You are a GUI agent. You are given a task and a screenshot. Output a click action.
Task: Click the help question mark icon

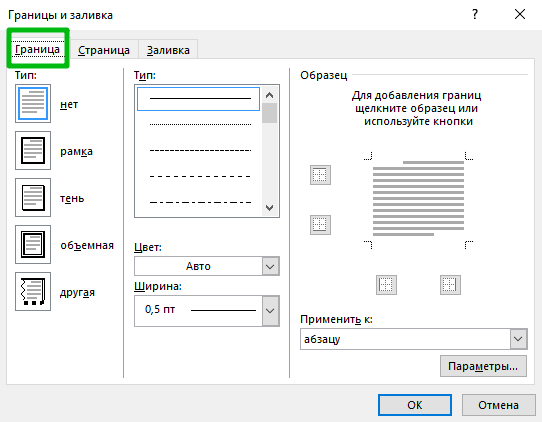click(x=475, y=15)
